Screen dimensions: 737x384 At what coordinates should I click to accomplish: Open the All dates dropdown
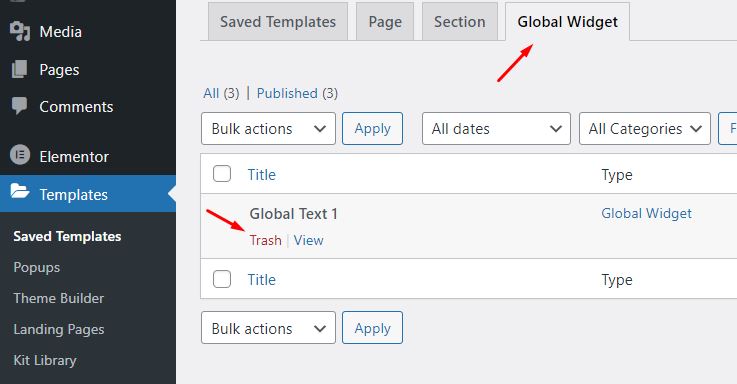[496, 128]
